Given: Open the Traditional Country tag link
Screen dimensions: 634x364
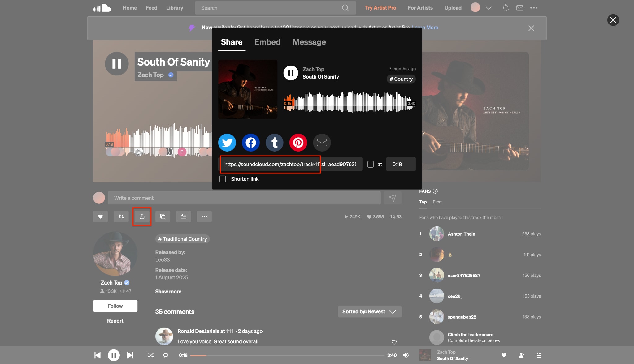Looking at the screenshot, I should point(182,239).
